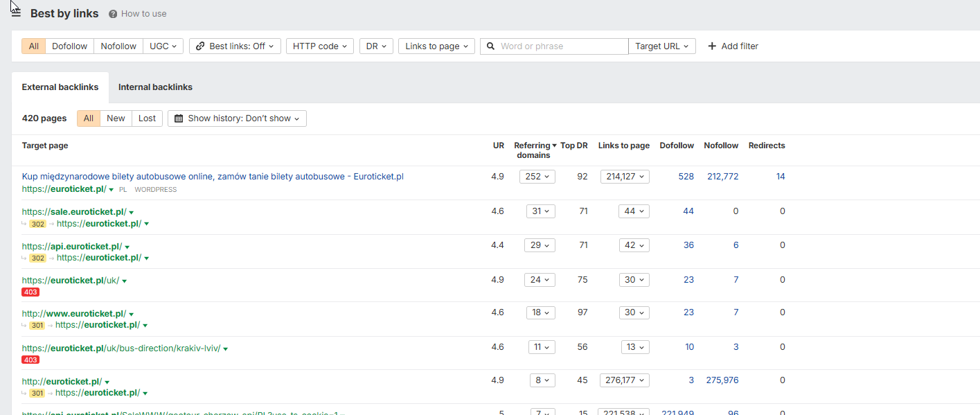This screenshot has width=980, height=415.
Task: Open the http://www.euroticket.pl/ target link
Action: [x=74, y=313]
